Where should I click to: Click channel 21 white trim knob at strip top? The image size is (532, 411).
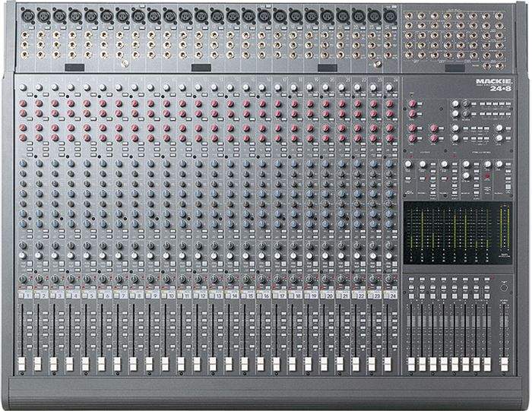click(341, 87)
